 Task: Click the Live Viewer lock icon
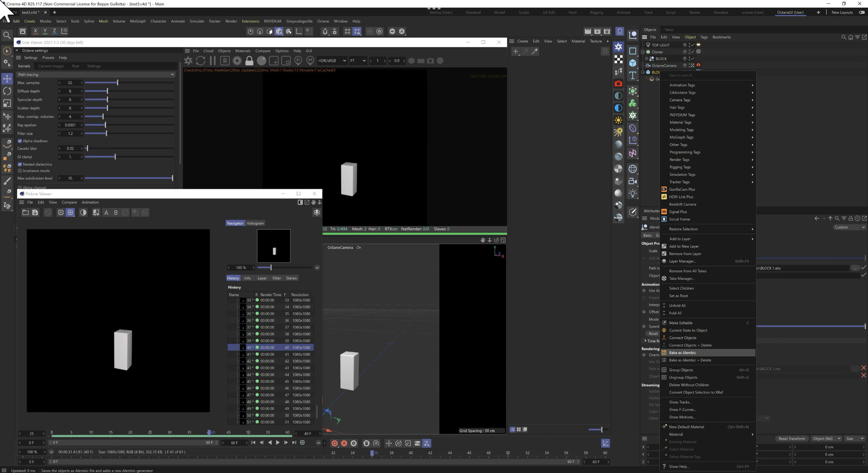point(249,61)
